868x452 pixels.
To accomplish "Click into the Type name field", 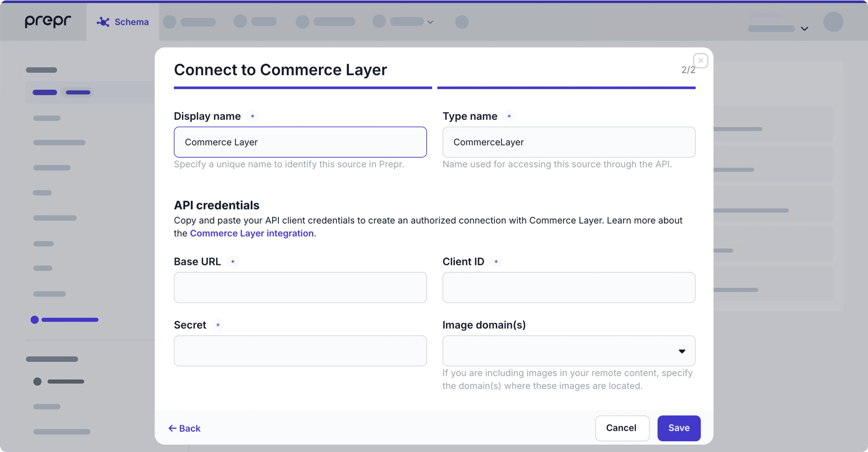I will pyautogui.click(x=568, y=142).
